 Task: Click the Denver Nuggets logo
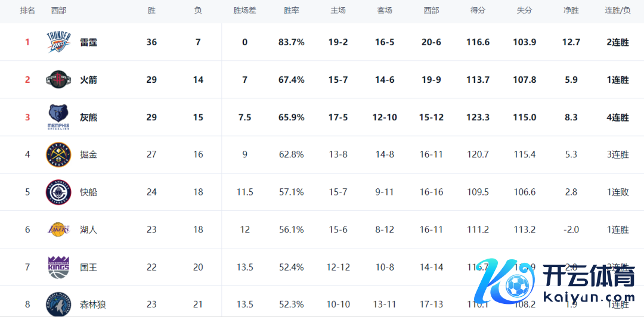pos(58,155)
